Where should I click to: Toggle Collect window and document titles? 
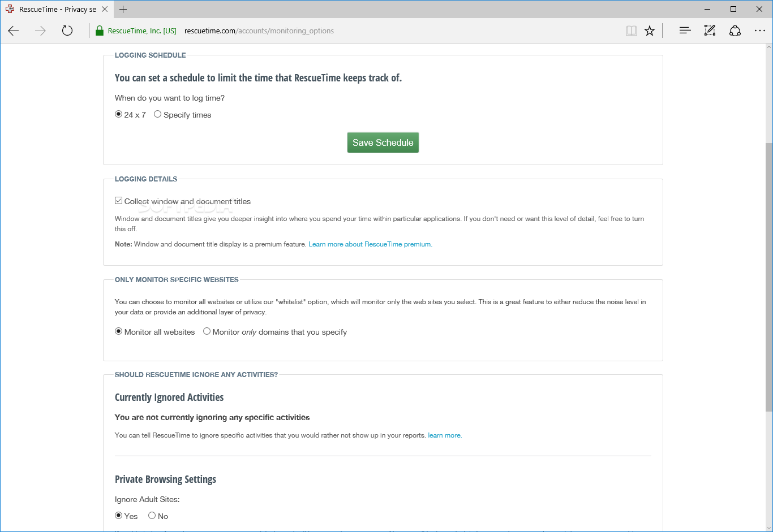pos(118,201)
